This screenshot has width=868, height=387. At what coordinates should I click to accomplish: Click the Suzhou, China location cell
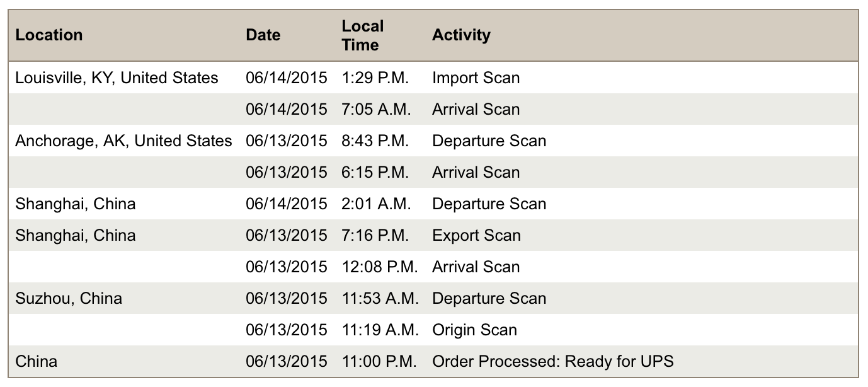click(x=69, y=299)
